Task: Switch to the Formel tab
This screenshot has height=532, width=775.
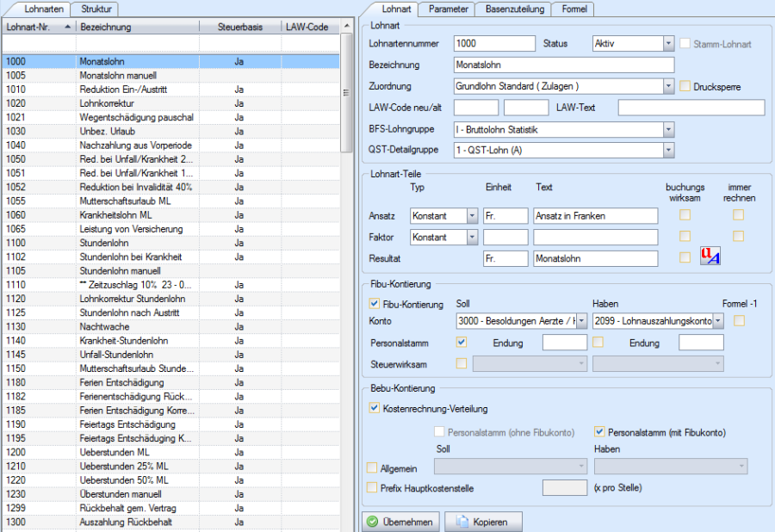Action: pos(573,9)
